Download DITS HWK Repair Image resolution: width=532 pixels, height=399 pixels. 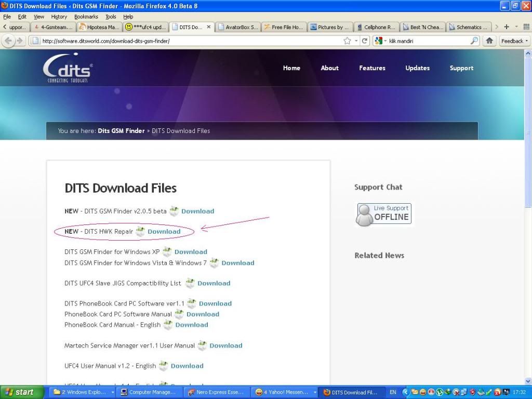coord(164,231)
